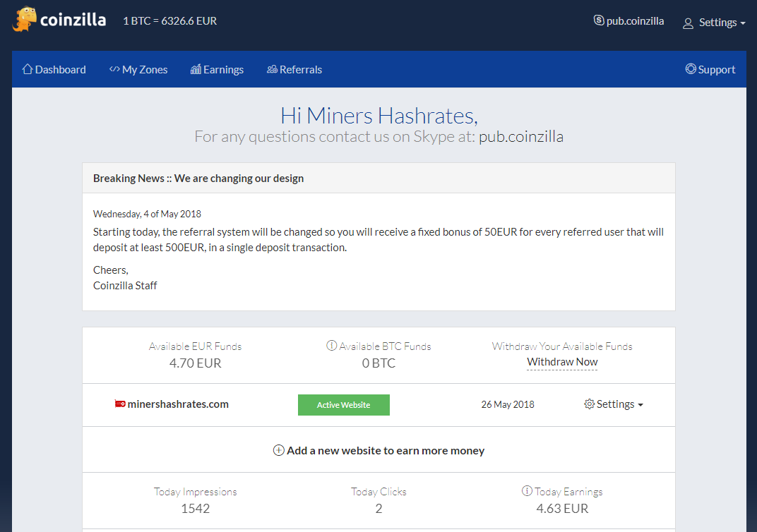Click the Skype icon beside pub.coinzilla
The width and height of the screenshot is (757, 532).
pos(599,20)
